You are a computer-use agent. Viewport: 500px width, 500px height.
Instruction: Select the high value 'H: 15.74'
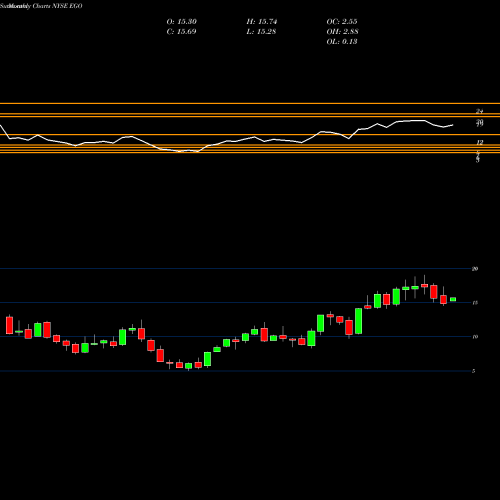pyautogui.click(x=262, y=22)
